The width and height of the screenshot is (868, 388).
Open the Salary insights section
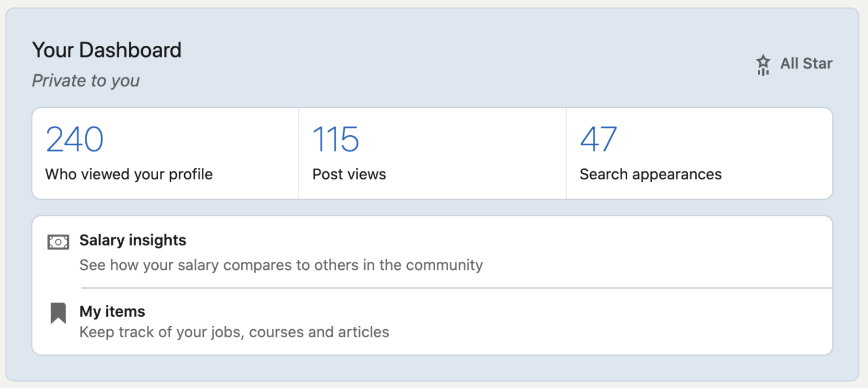pyautogui.click(x=132, y=240)
